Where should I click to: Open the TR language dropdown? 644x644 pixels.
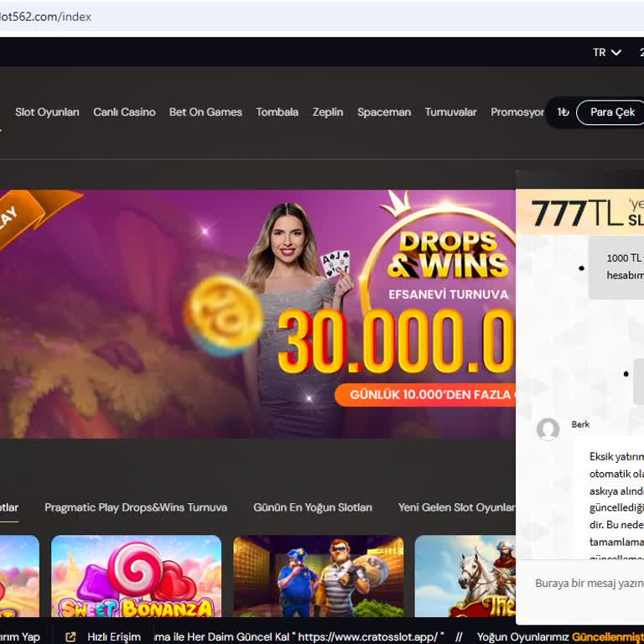point(607,52)
